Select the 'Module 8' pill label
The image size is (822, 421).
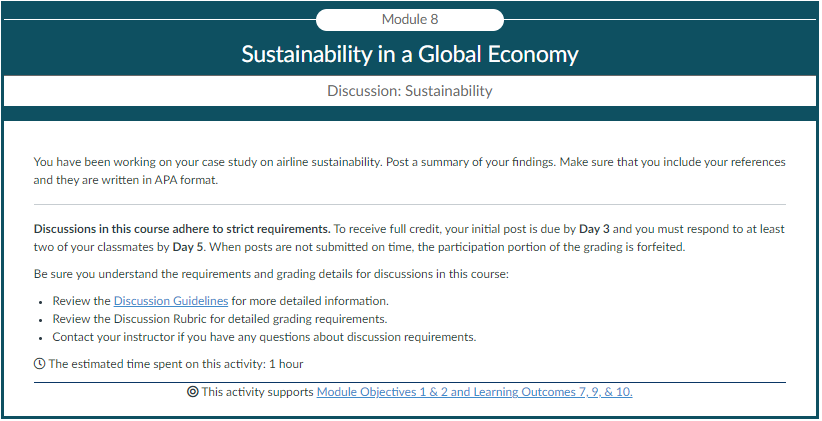[x=410, y=20]
